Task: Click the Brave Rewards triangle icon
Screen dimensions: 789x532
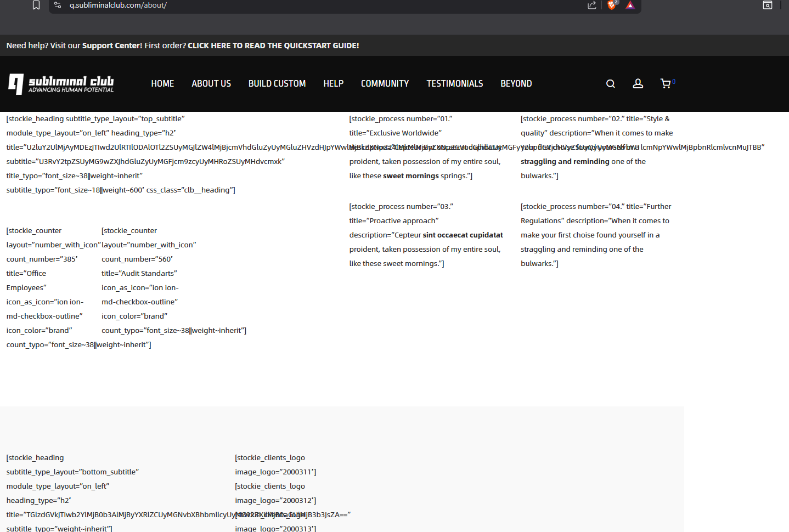Action: (630, 5)
